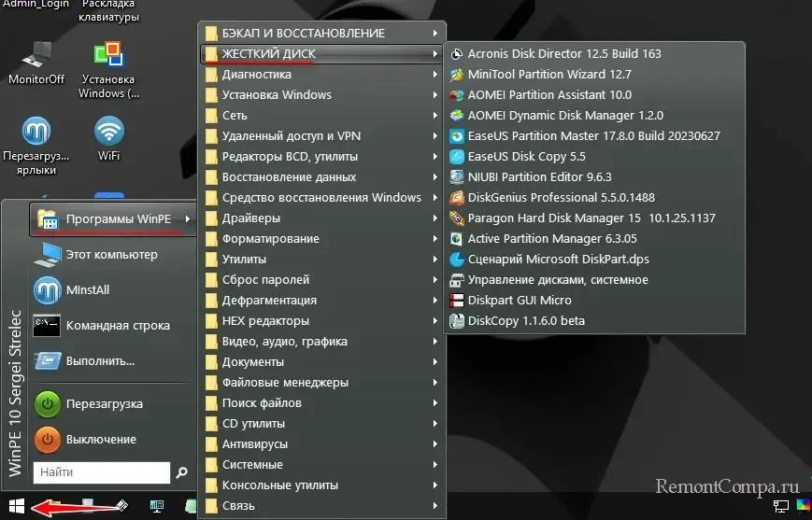
Task: Open the ЖЕСТКИЙ ДИСК menu folder
Action: [x=322, y=54]
